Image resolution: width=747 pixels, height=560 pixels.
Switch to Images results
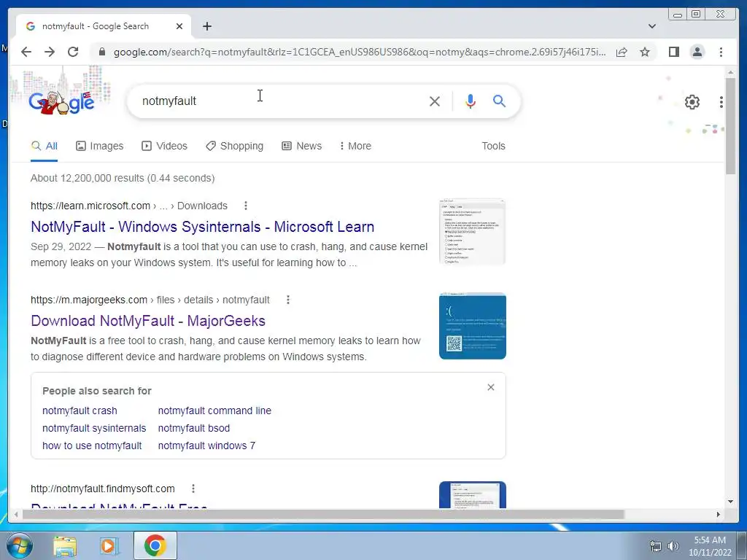[x=99, y=146]
